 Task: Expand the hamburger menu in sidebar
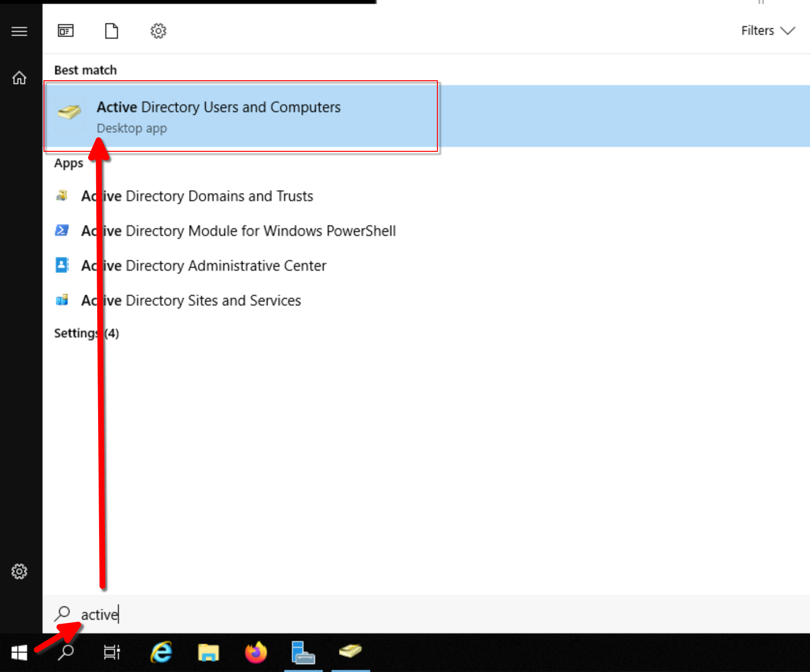click(x=19, y=31)
